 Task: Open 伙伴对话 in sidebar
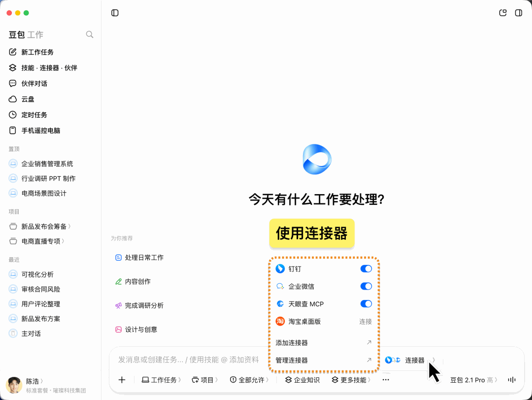(x=34, y=83)
